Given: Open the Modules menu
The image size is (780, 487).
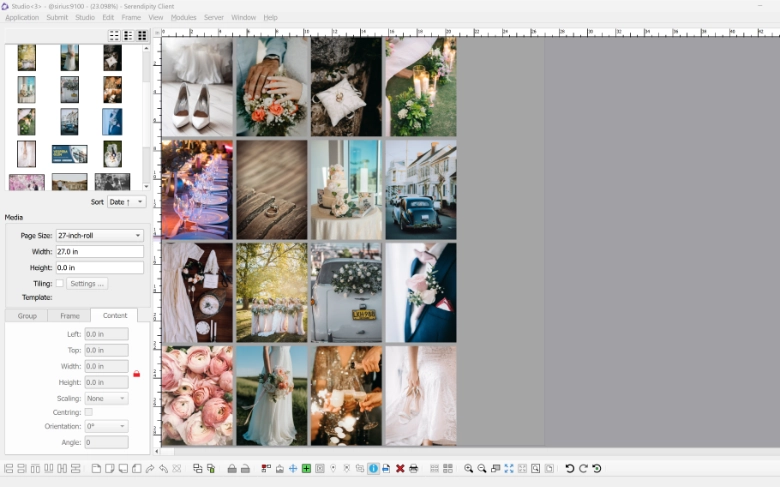Looking at the screenshot, I should click(x=183, y=17).
